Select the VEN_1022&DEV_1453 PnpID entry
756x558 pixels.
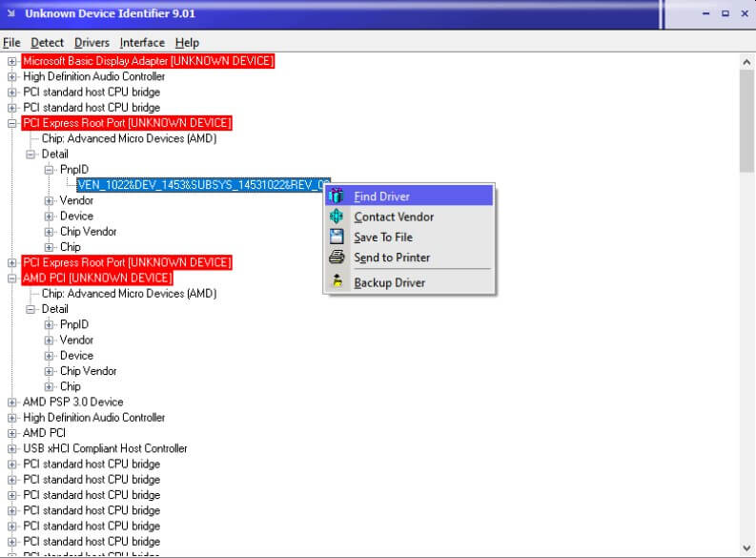point(203,185)
